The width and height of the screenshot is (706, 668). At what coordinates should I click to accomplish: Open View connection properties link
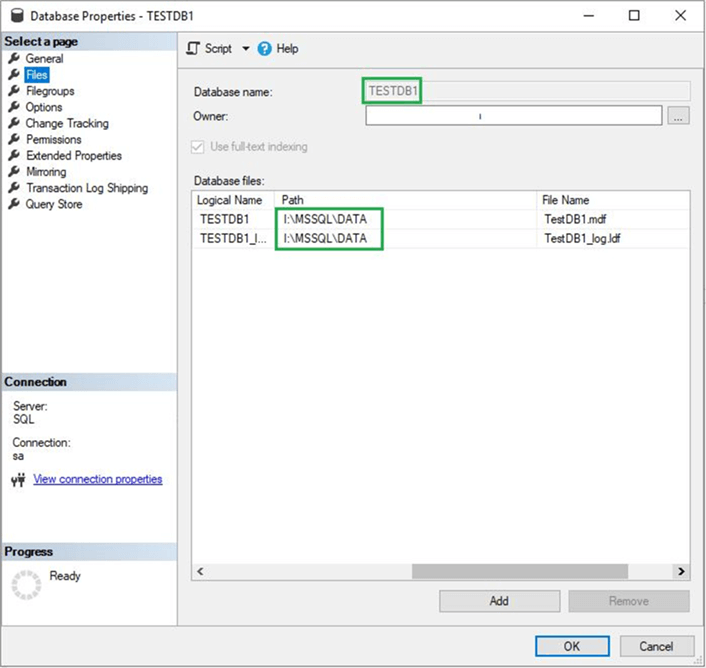tap(97, 479)
